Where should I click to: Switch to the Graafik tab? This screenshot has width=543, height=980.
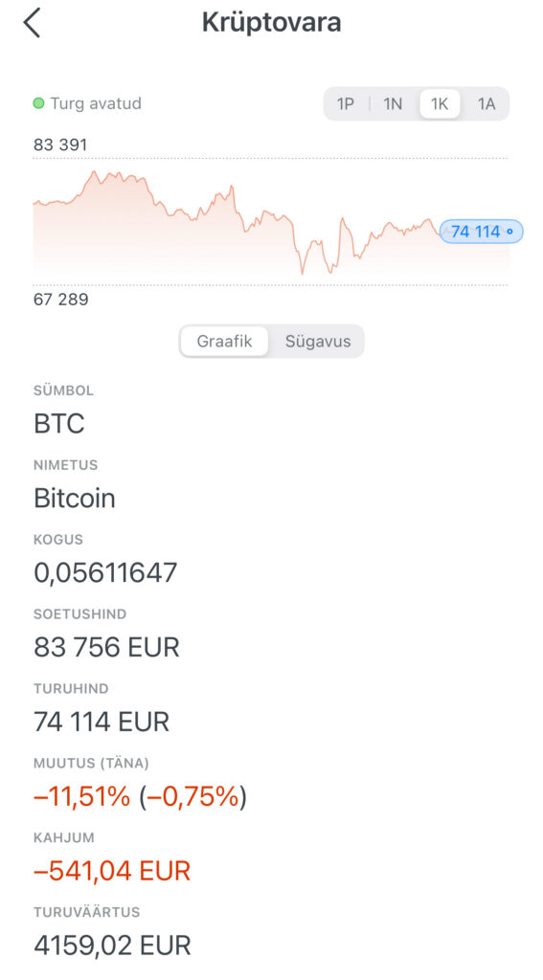coord(225,342)
